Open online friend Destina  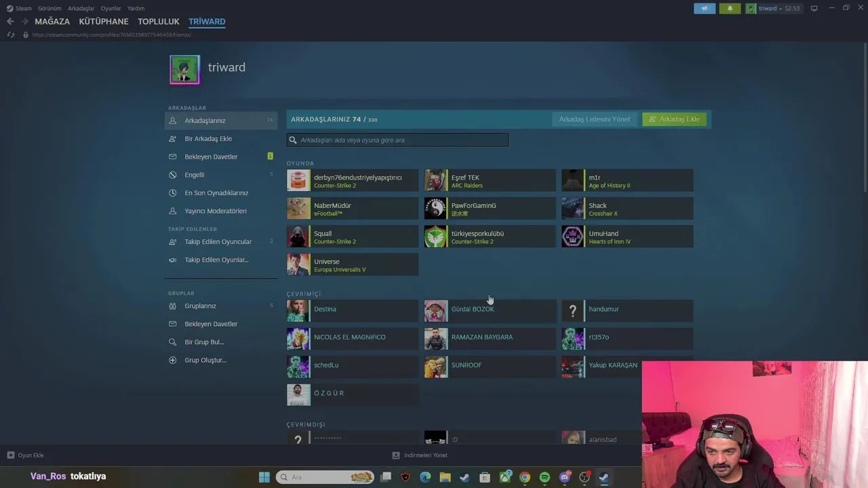pyautogui.click(x=353, y=311)
